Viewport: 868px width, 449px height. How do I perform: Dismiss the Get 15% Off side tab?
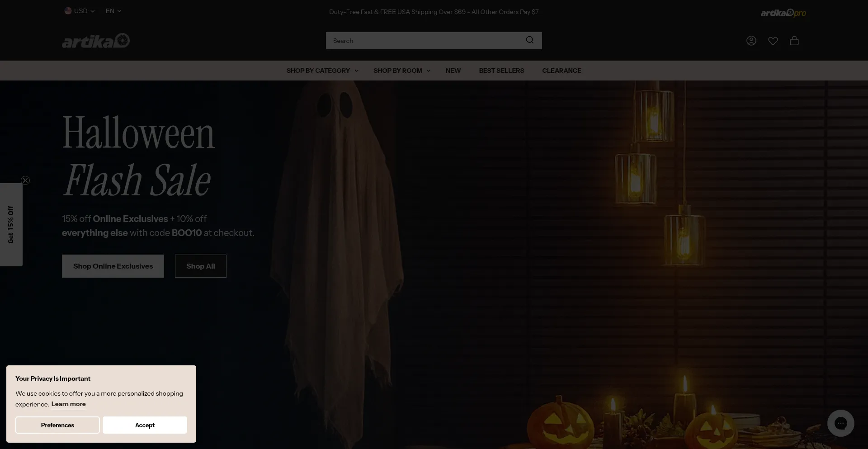pyautogui.click(x=25, y=180)
